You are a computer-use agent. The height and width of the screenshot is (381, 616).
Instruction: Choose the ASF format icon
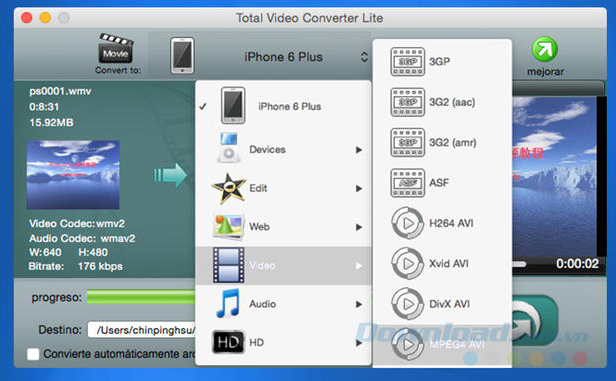408,183
